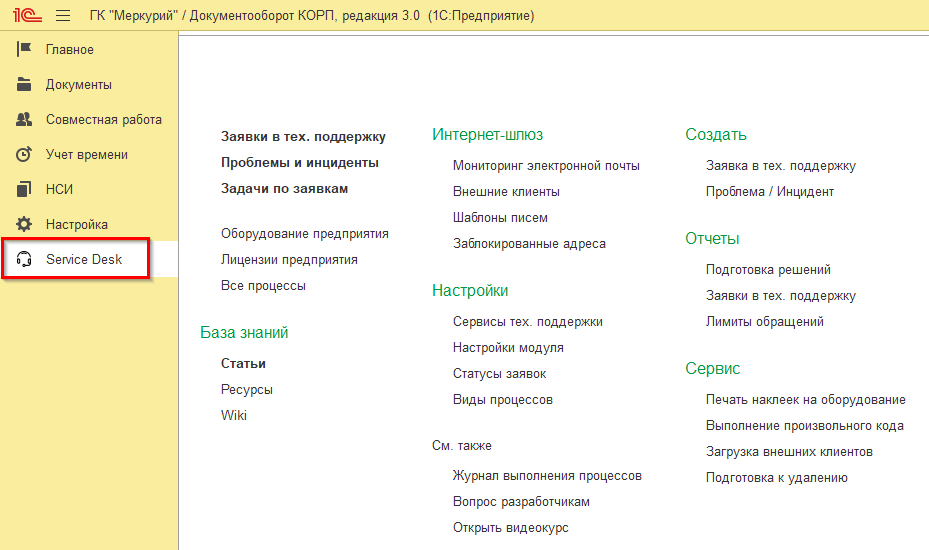Open the Wiki knowledge base

click(234, 416)
